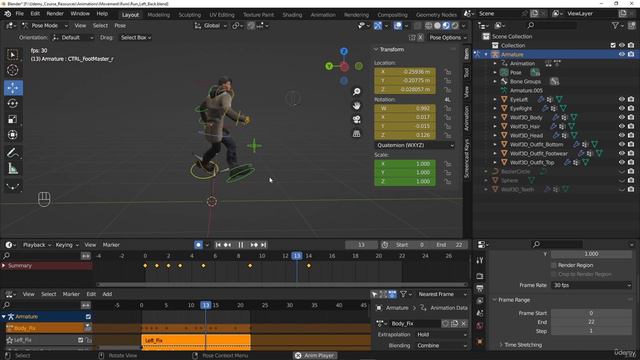This screenshot has width=640, height=360.
Task: Toggle auto keying record button
Action: pyautogui.click(x=198, y=245)
